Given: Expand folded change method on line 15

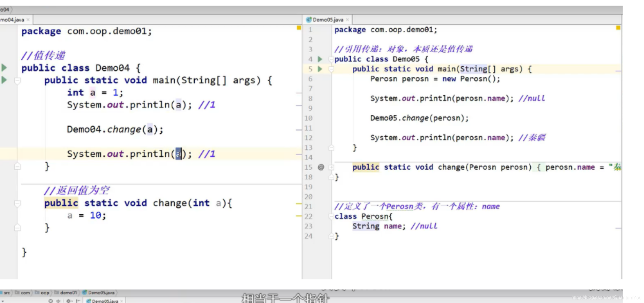Looking at the screenshot, I should [331, 167].
